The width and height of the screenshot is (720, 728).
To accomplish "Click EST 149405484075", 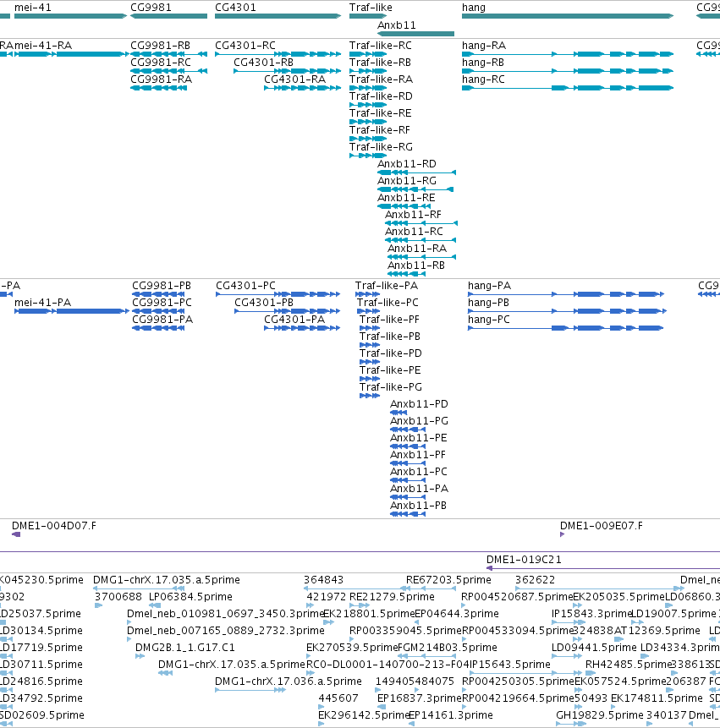I will pyautogui.click(x=415, y=681).
